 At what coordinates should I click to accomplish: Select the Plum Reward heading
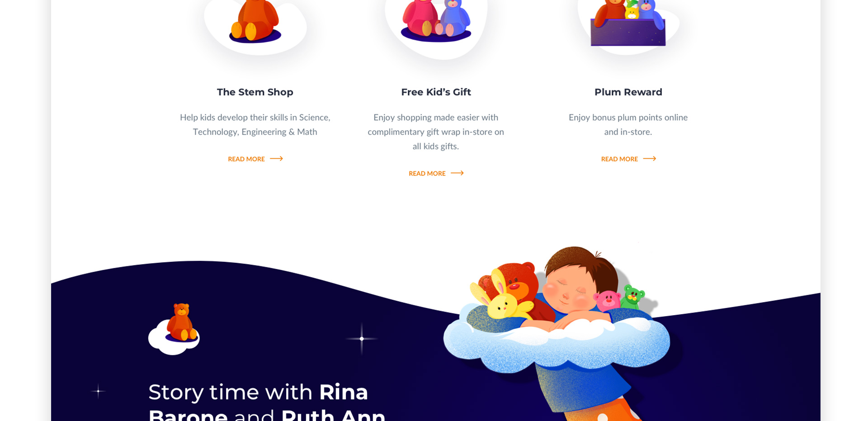[x=628, y=92]
